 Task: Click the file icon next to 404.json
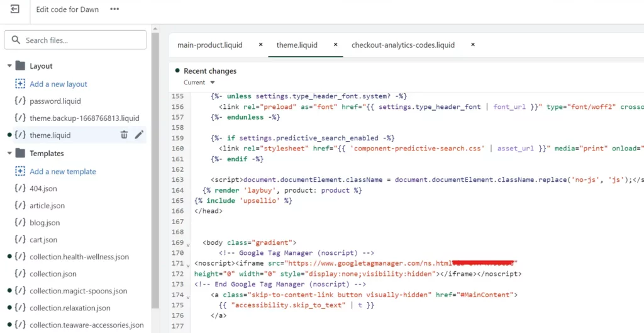point(20,188)
